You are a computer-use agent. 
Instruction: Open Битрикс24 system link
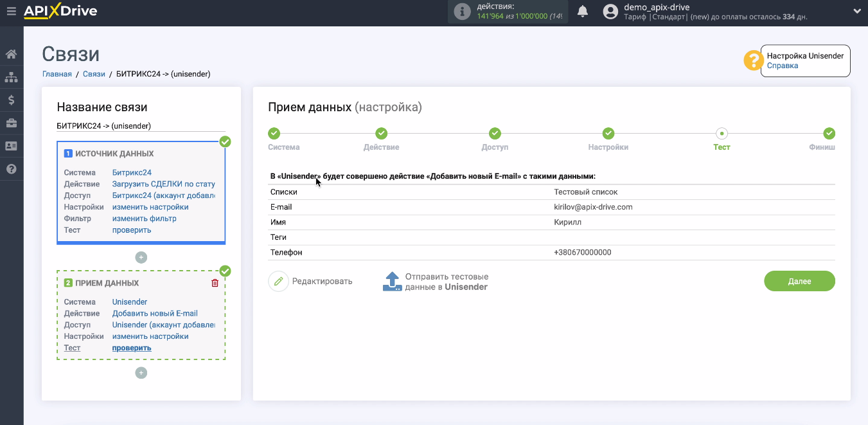pyautogui.click(x=132, y=172)
